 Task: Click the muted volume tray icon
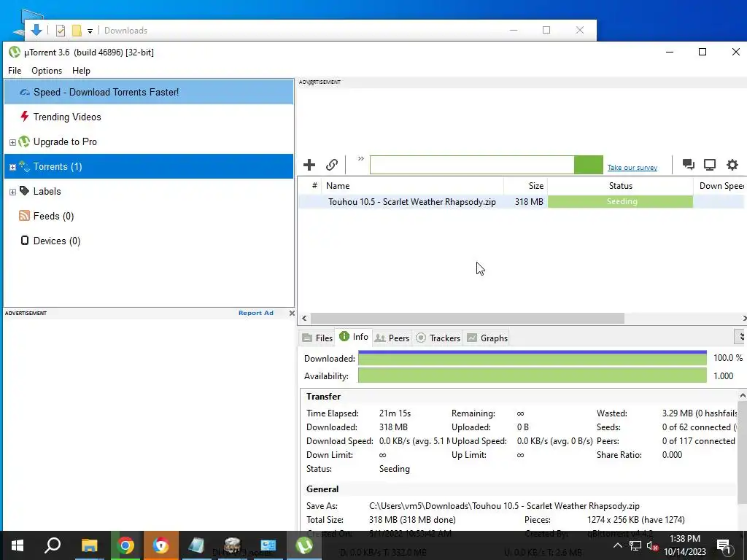pyautogui.click(x=652, y=545)
